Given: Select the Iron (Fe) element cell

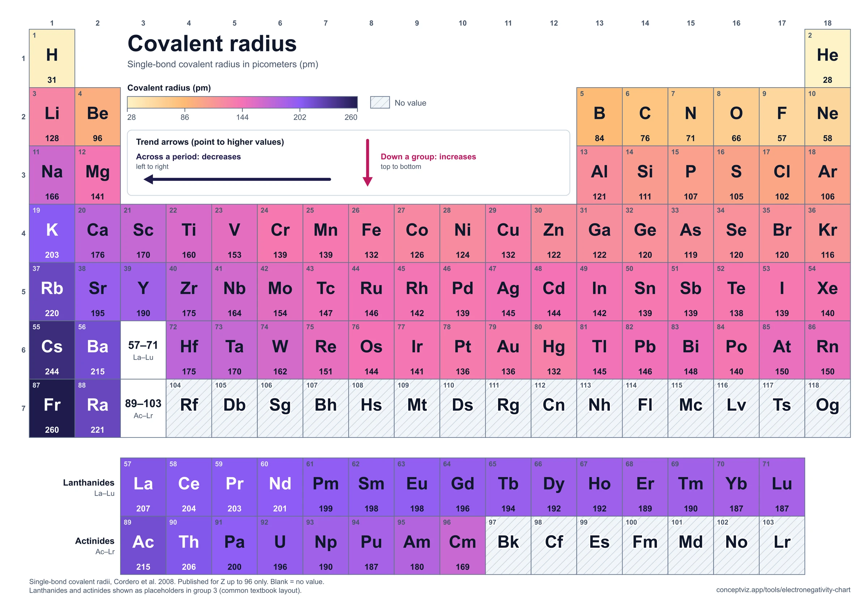Looking at the screenshot, I should [371, 233].
